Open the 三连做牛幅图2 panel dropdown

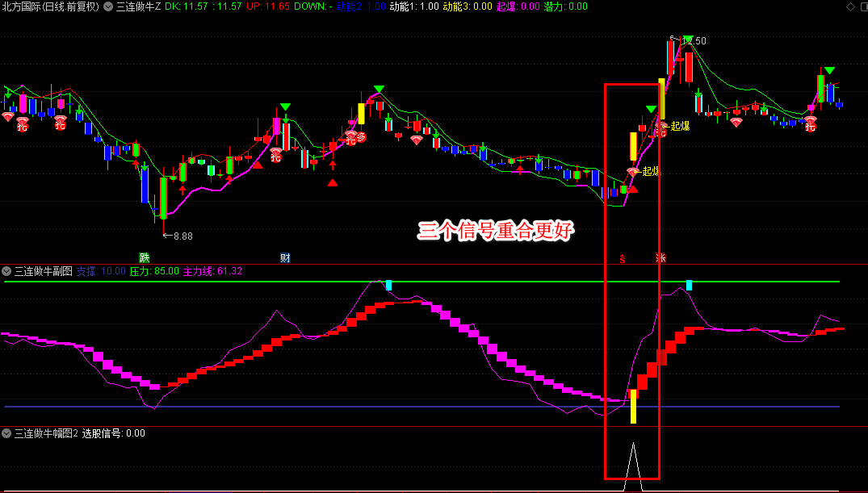(x=6, y=433)
